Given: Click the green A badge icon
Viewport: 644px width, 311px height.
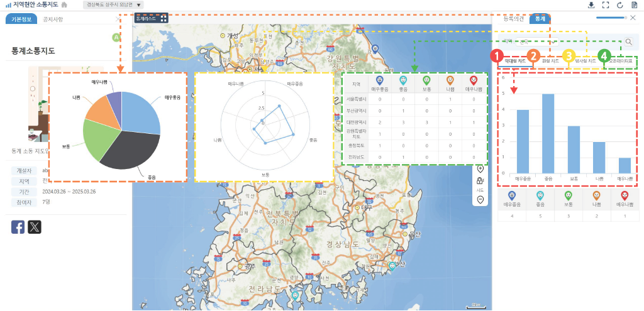Looking at the screenshot, I should point(116,37).
